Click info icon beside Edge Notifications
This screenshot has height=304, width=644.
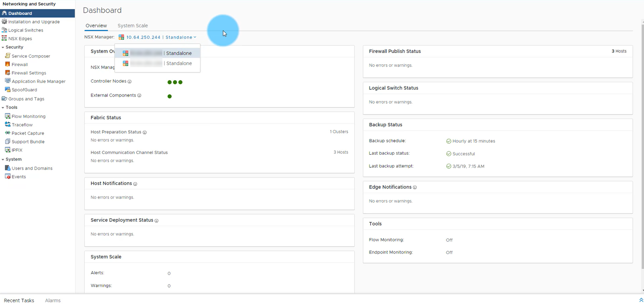(415, 188)
